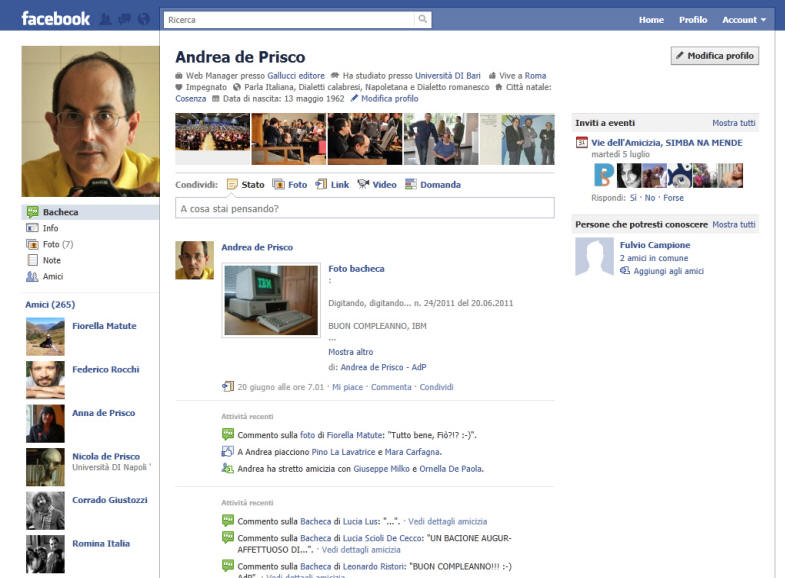Image resolution: width=785 pixels, height=578 pixels.
Task: Open the Università DI Bari link
Action: [x=448, y=76]
